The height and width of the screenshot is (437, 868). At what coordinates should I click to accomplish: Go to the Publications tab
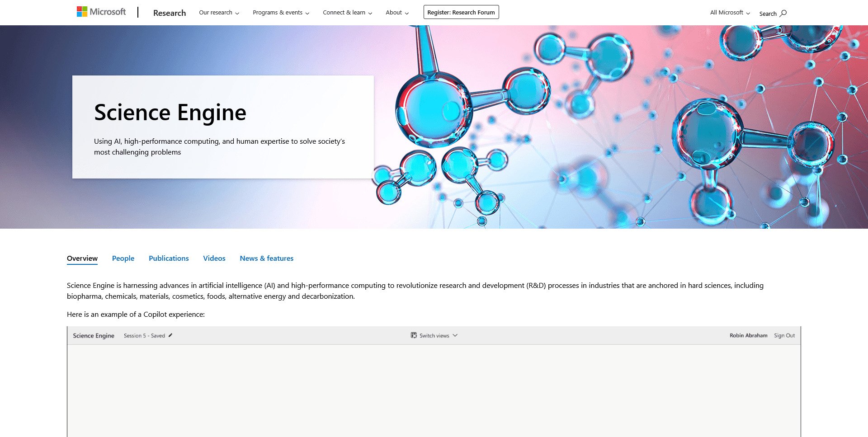tap(169, 258)
